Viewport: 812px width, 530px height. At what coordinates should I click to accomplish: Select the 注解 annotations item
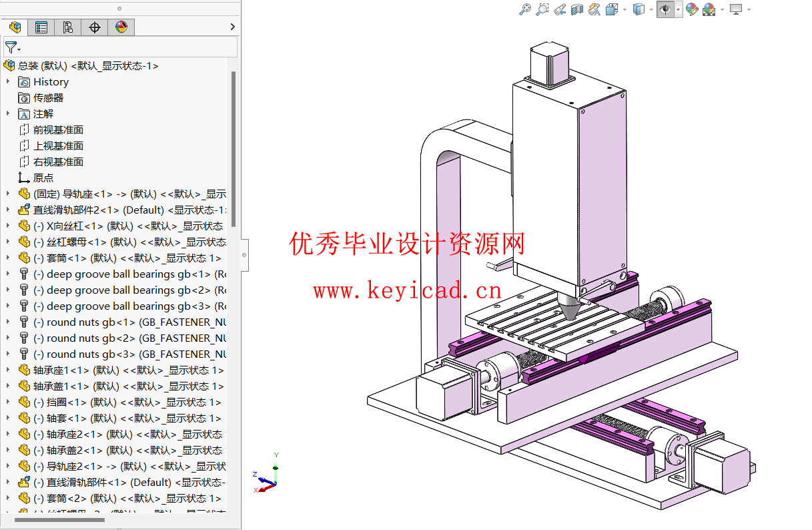(x=43, y=113)
